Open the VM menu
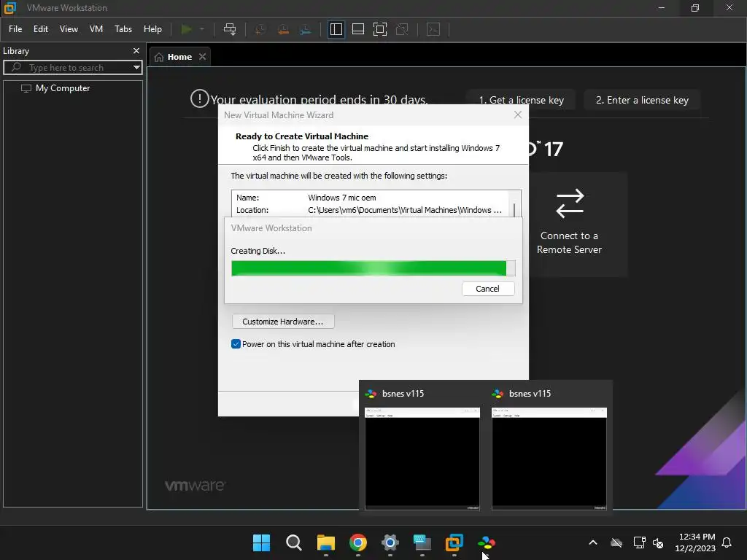 [96, 29]
